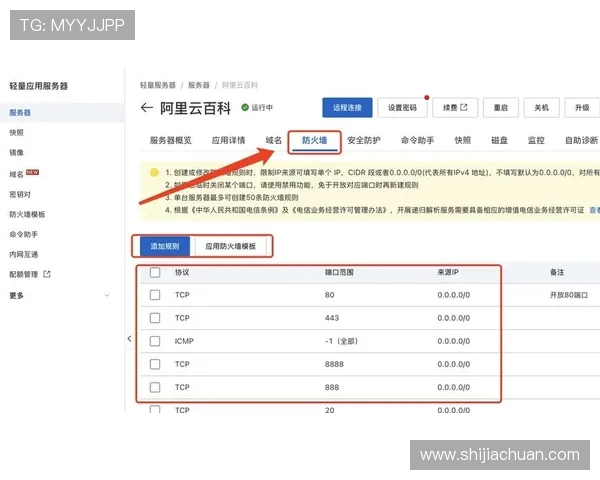Open 命令助手 in the left sidebar
The image size is (600, 480).
pyautogui.click(x=23, y=234)
